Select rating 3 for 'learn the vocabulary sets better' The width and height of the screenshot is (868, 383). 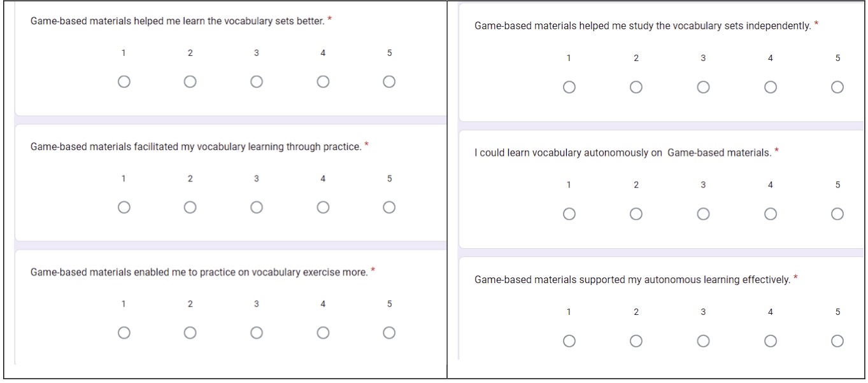[x=257, y=81]
